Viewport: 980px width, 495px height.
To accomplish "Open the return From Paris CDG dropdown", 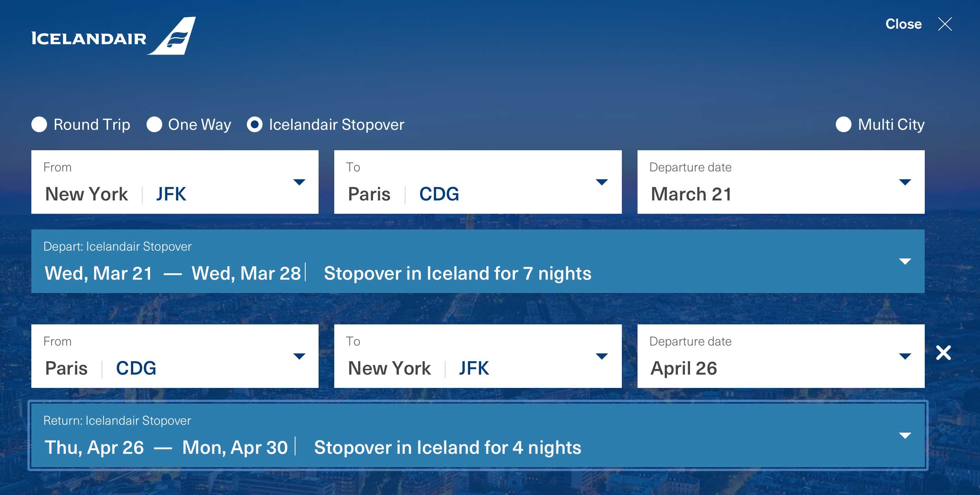I will [x=175, y=356].
